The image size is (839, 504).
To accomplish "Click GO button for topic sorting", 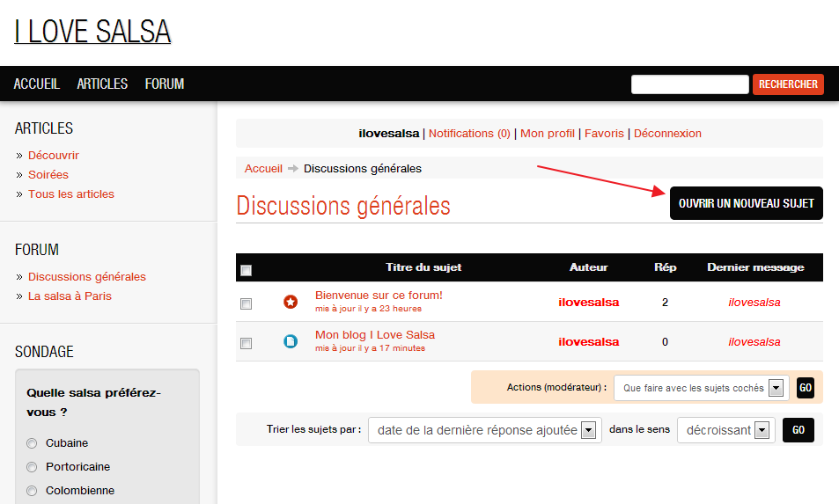I will 799,430.
